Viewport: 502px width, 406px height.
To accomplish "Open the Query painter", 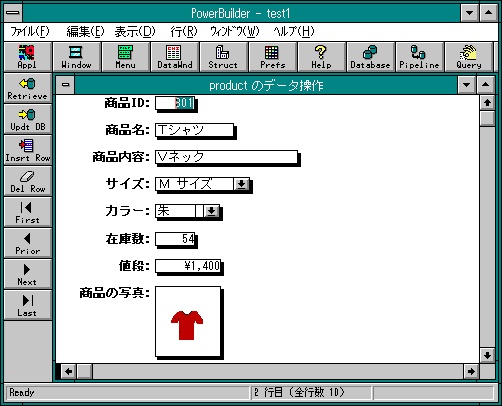I will pos(469,57).
